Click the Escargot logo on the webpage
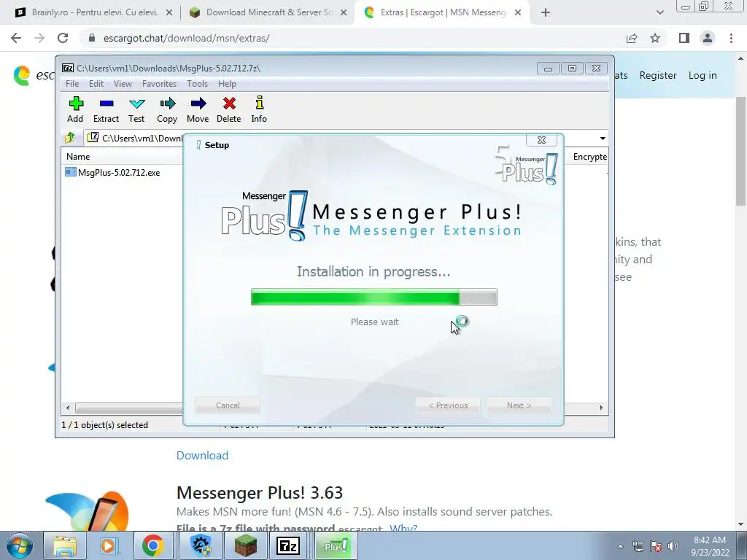The height and width of the screenshot is (560, 747). tap(23, 76)
